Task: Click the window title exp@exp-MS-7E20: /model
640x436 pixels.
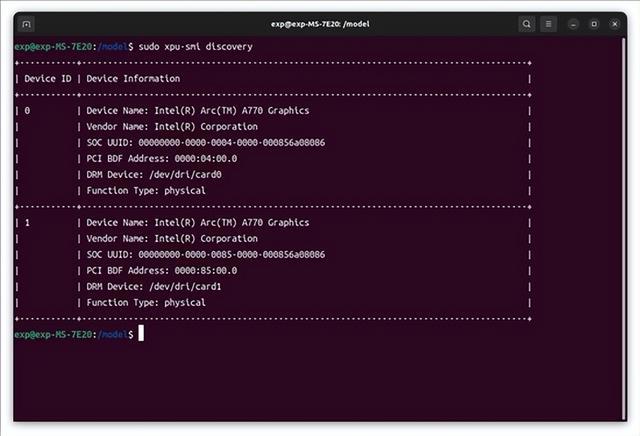Action: click(x=320, y=24)
